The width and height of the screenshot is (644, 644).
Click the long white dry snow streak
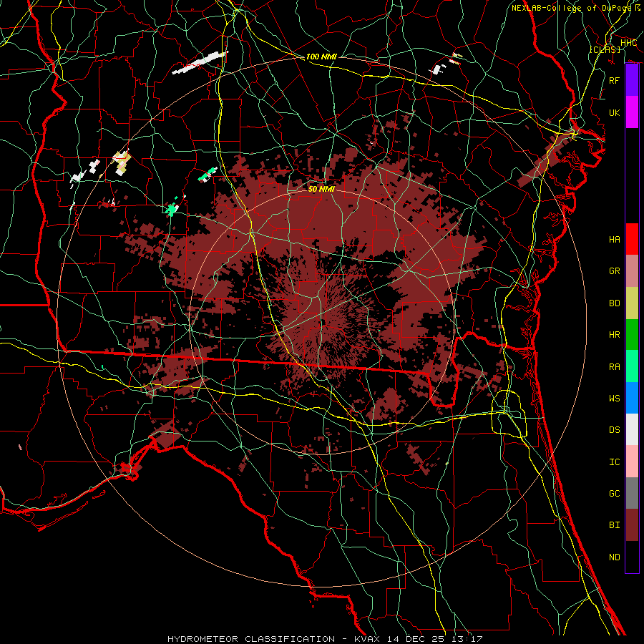pyautogui.click(x=199, y=63)
